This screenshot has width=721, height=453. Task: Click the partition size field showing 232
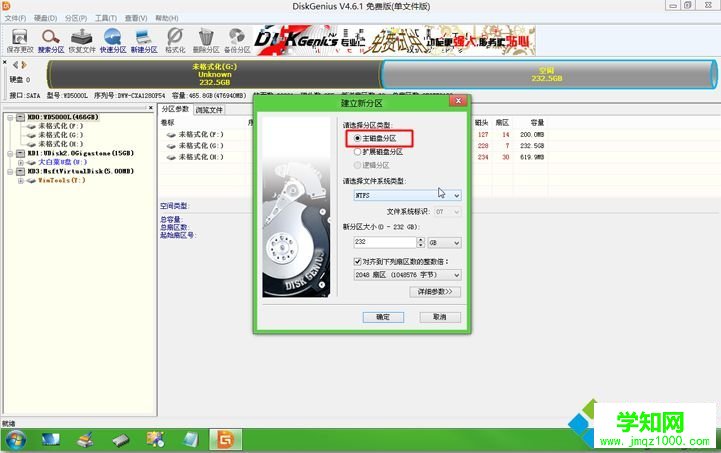point(385,242)
